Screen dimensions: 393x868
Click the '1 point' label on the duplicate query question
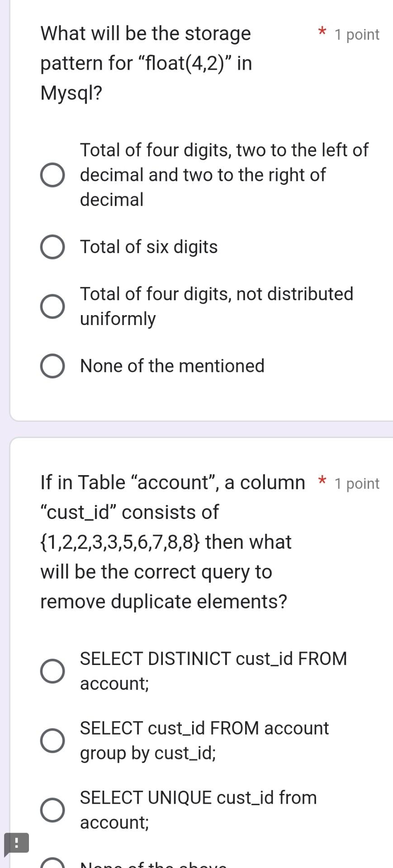coord(356,483)
